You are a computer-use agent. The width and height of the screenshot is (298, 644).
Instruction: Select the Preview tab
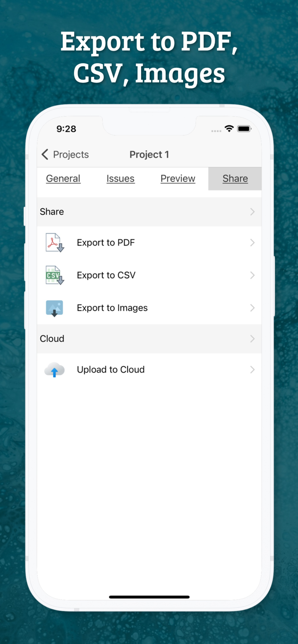[178, 178]
